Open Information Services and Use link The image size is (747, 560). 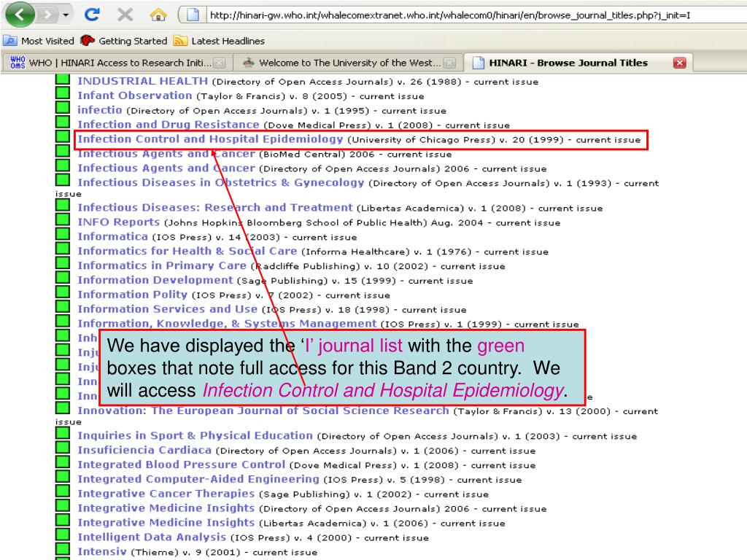click(167, 309)
